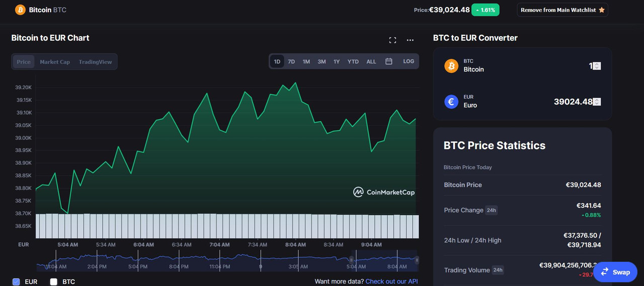Click the BTC to EUR Converter heading
Image resolution: width=644 pixels, height=286 pixels.
pos(475,38)
